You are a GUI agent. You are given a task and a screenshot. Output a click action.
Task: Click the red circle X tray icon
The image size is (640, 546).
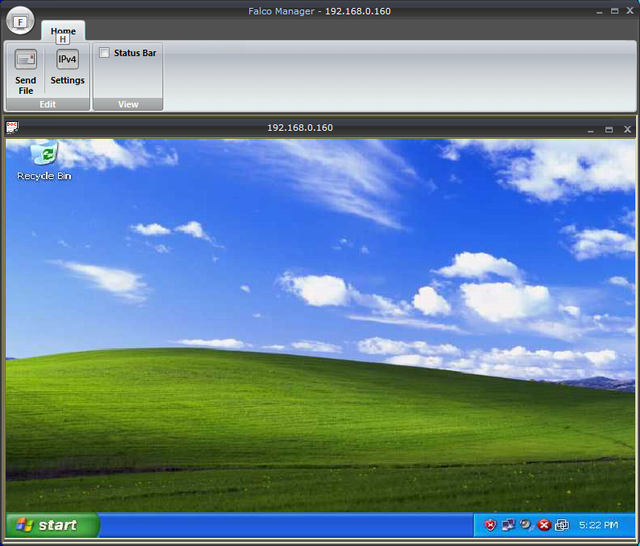[544, 525]
